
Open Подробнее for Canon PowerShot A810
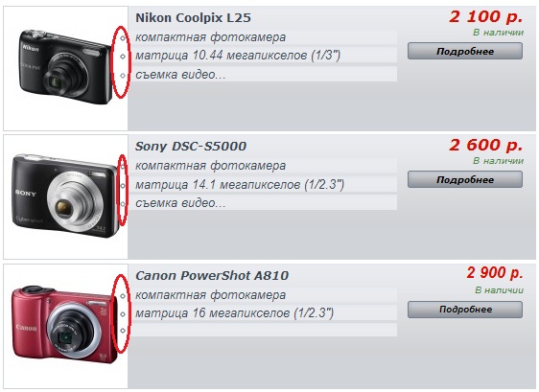tap(465, 310)
